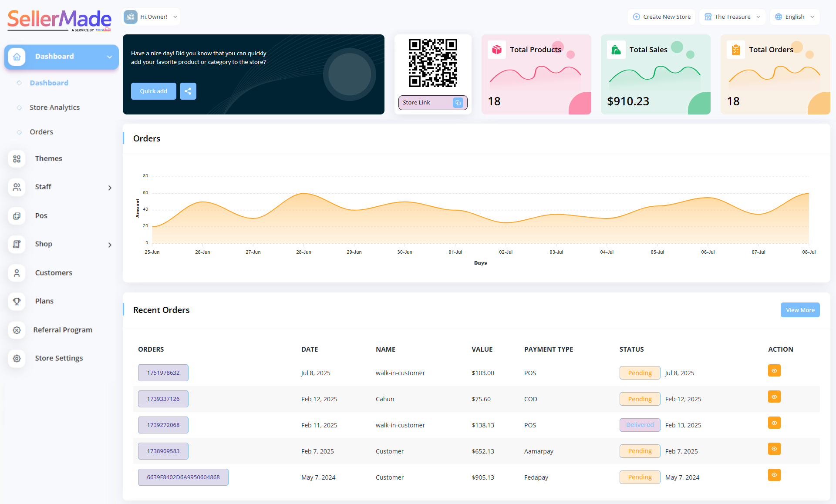Image resolution: width=836 pixels, height=504 pixels.
Task: Copy the Store Link using the copy icon
Action: [458, 103]
